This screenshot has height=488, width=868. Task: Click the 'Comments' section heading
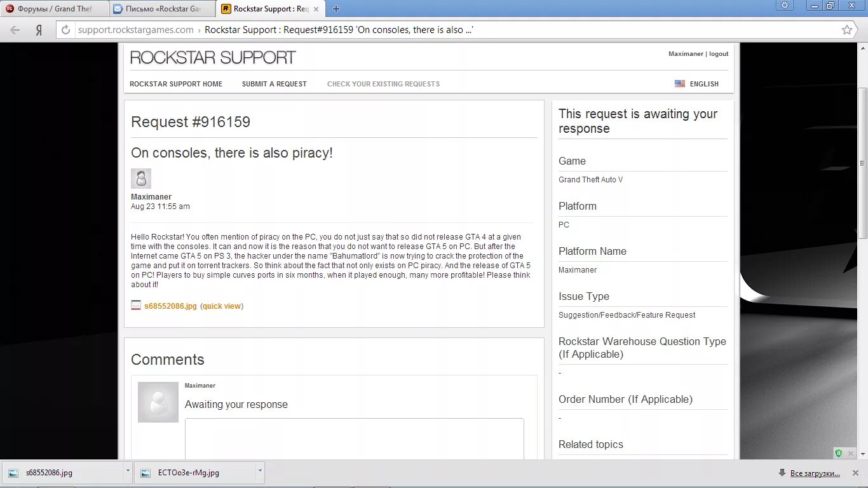click(x=168, y=360)
